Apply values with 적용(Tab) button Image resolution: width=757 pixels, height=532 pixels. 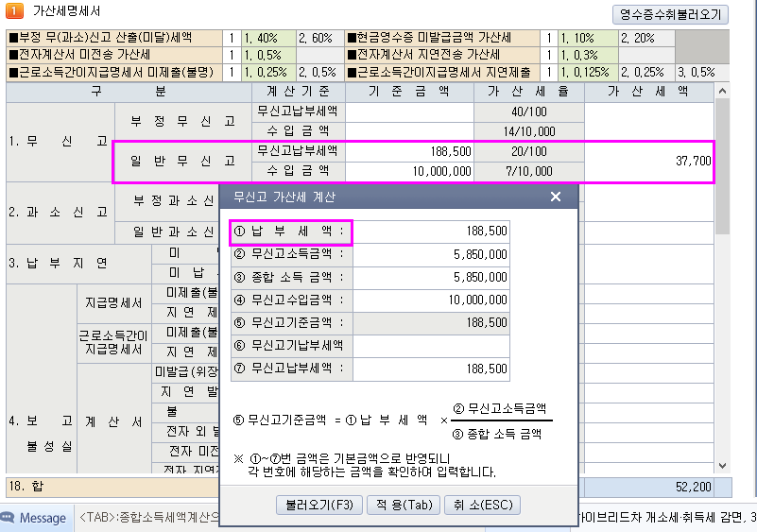tap(404, 505)
